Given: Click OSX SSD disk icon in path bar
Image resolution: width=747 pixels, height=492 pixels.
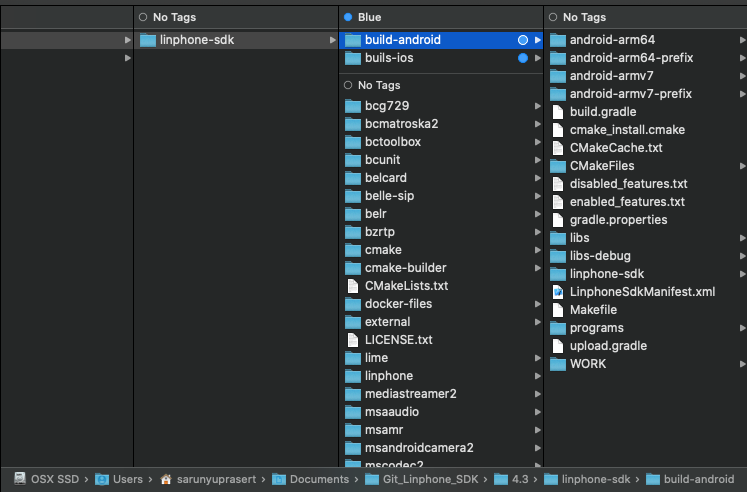Looking at the screenshot, I should pos(20,479).
